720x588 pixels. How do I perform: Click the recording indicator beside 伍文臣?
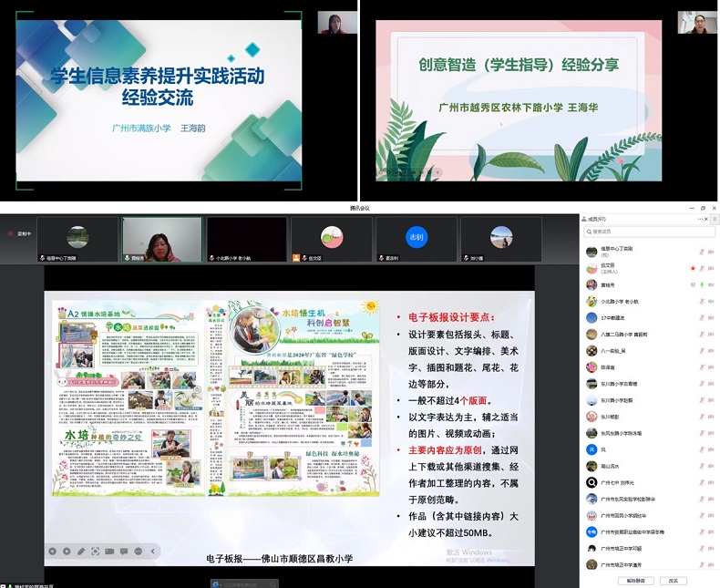pos(693,268)
